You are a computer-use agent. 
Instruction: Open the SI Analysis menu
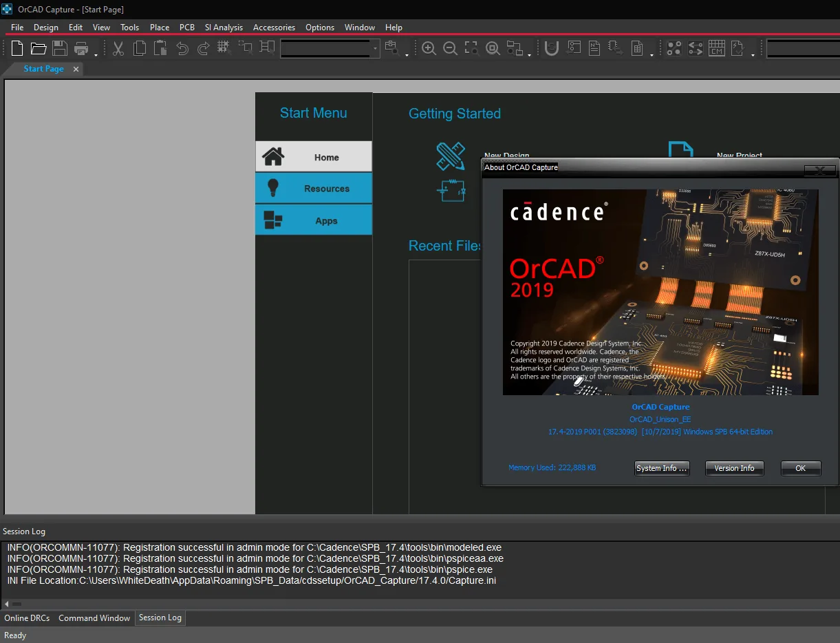[224, 28]
